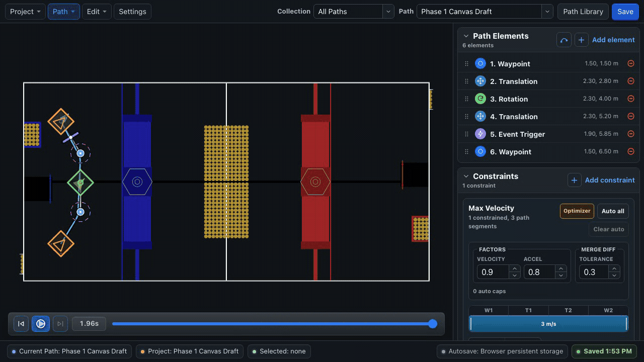
Task: Select the W1 segment header
Action: (489, 310)
